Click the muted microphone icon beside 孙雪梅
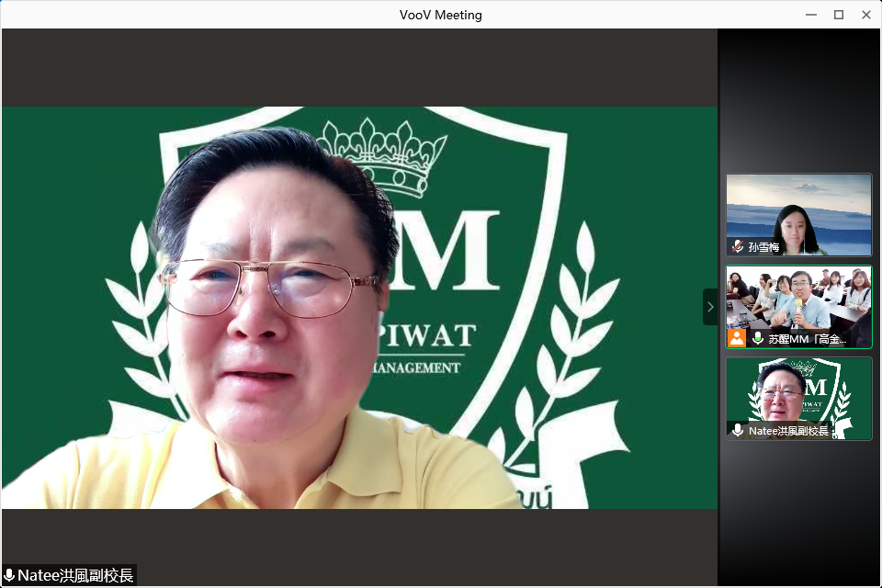 tap(738, 246)
